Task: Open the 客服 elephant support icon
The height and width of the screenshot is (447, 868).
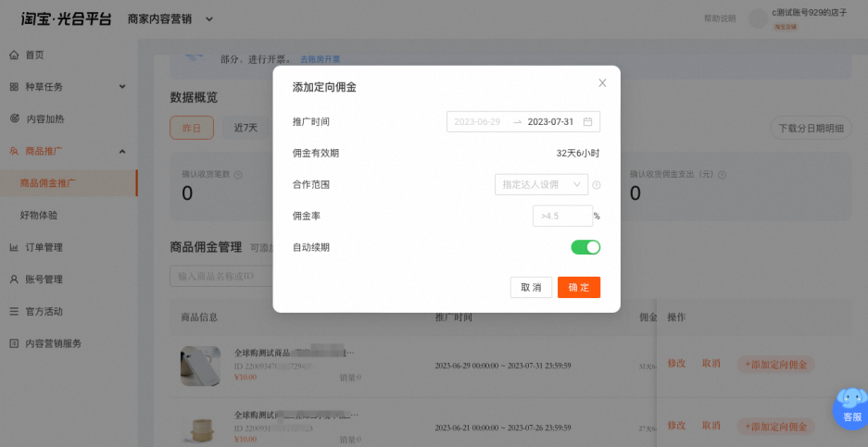Action: 852,408
